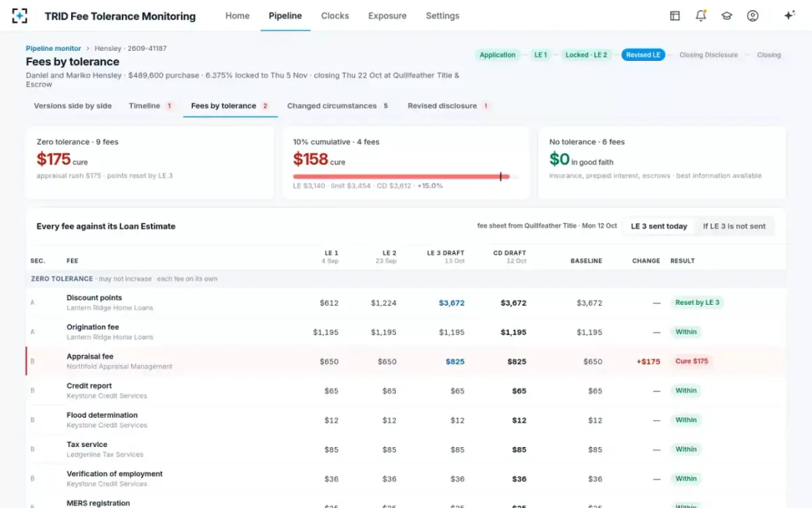The image size is (812, 508).
Task: Go to the Home menu
Action: point(238,16)
